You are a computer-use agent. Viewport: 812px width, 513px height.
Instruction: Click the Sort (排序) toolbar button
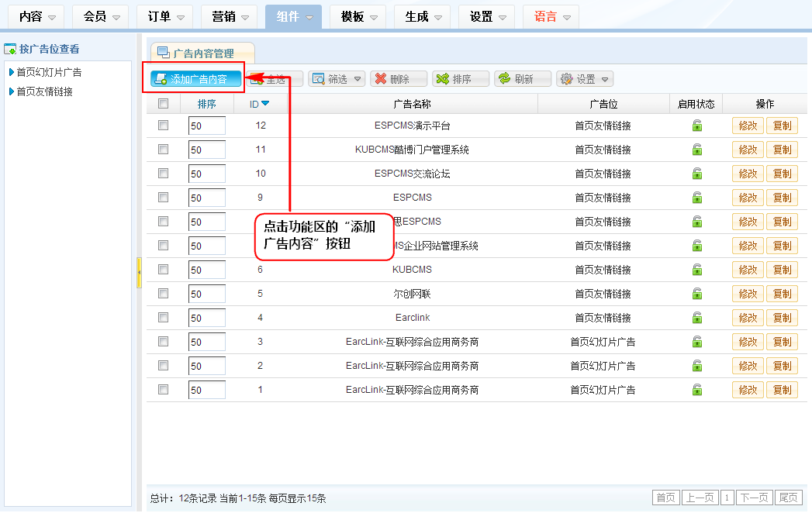point(460,78)
